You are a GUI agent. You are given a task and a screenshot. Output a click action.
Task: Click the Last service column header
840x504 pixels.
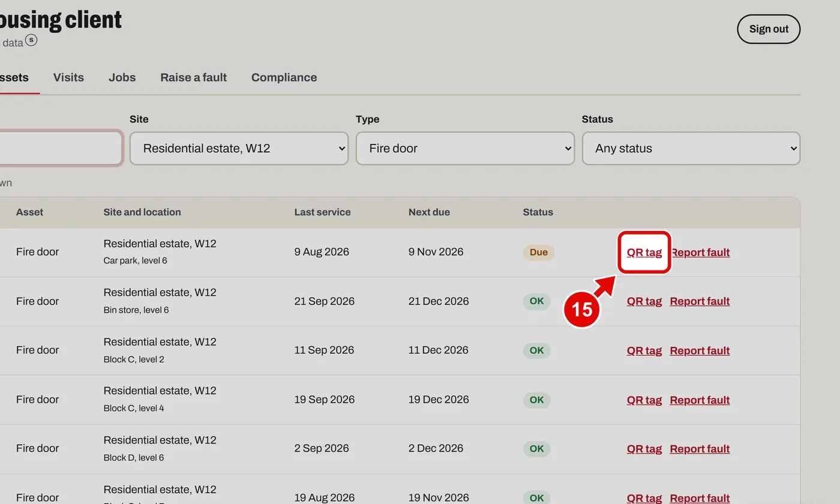322,212
